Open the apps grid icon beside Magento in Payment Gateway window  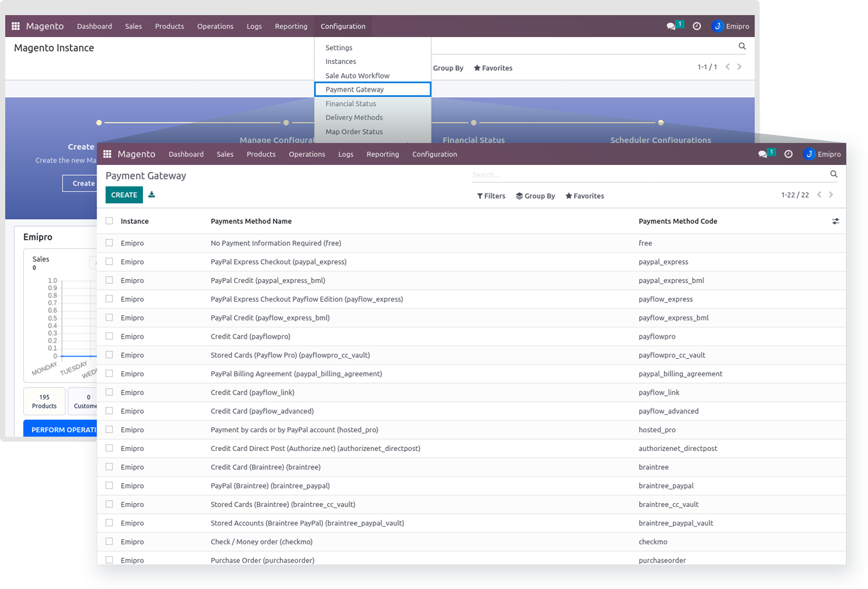[107, 154]
